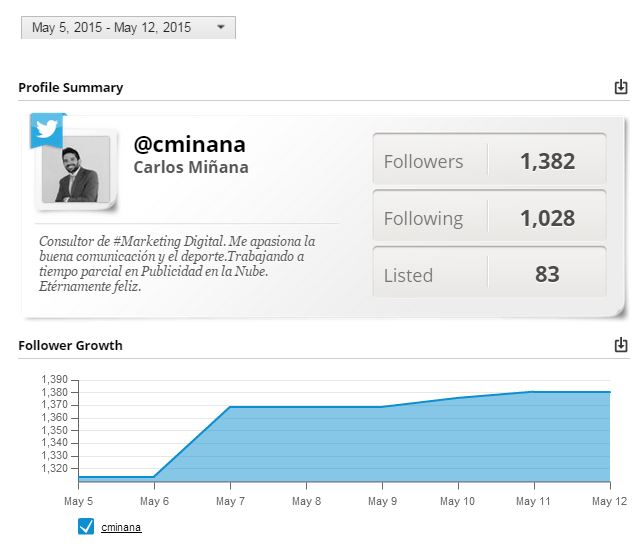Click the Profile Summary heading

pos(71,87)
